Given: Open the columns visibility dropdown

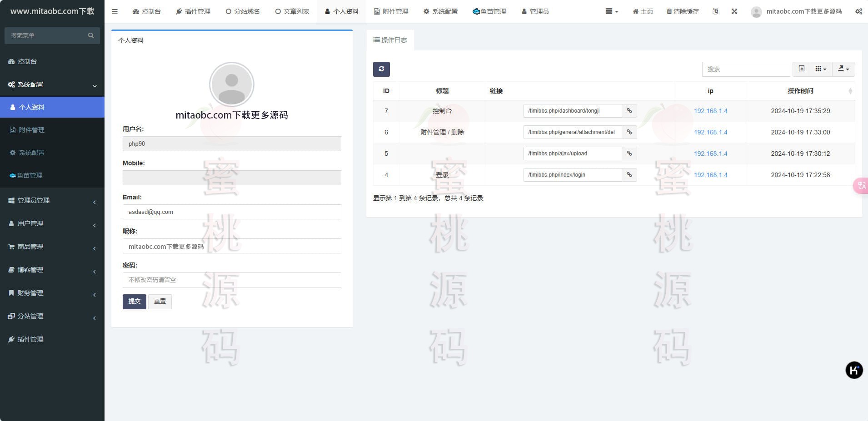Looking at the screenshot, I should pos(820,69).
